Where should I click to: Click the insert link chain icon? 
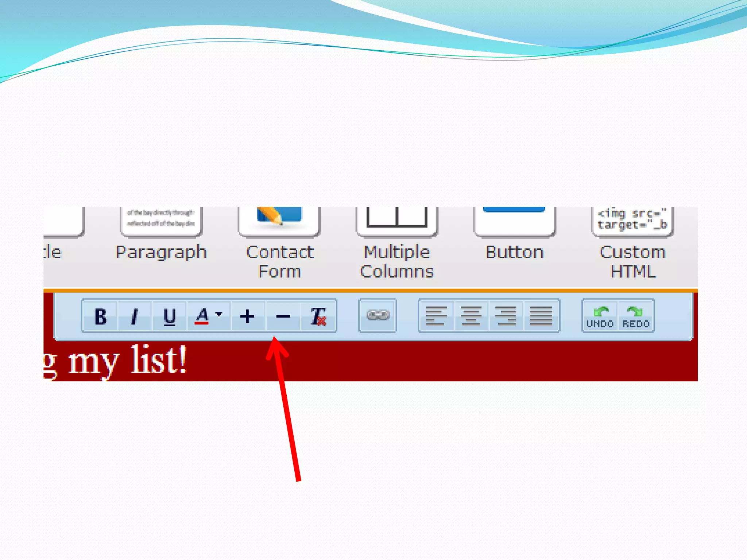(378, 315)
